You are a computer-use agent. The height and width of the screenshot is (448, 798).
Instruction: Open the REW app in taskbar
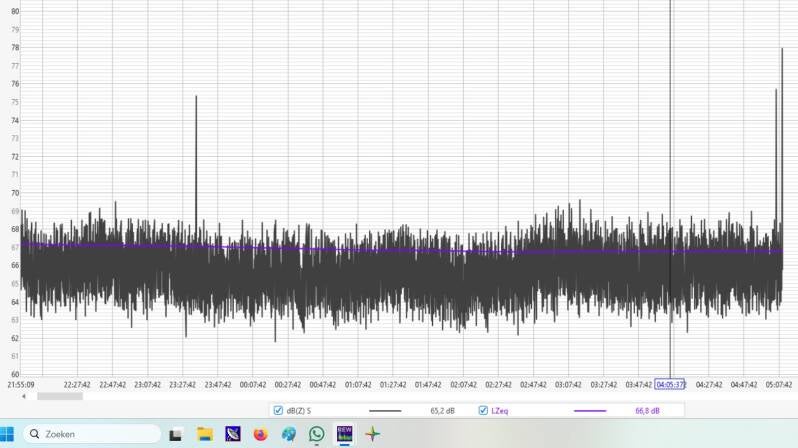pyautogui.click(x=344, y=434)
